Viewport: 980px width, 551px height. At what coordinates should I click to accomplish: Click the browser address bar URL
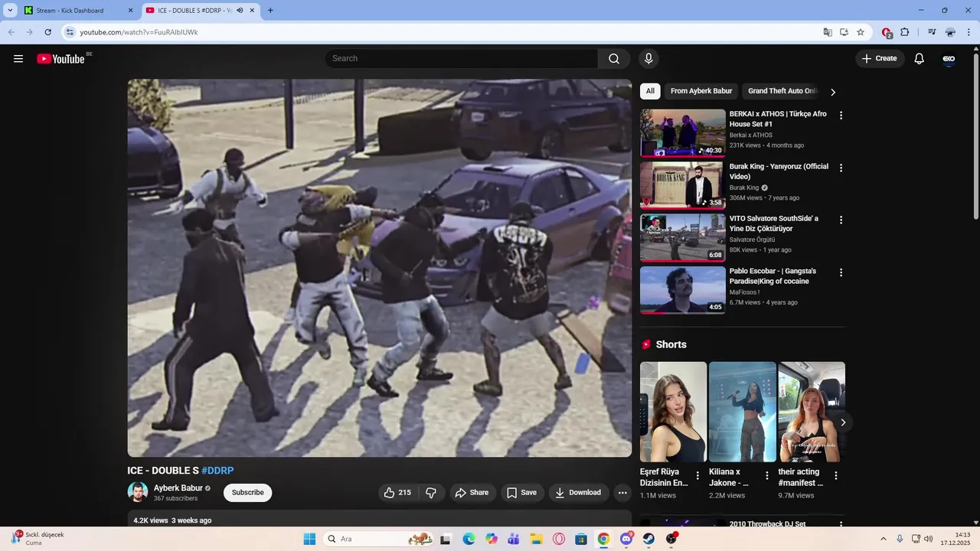[x=139, y=32]
